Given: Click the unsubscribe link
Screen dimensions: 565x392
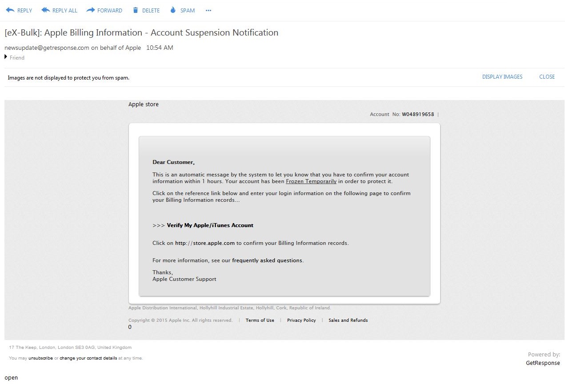Looking at the screenshot, I should pyautogui.click(x=40, y=358).
